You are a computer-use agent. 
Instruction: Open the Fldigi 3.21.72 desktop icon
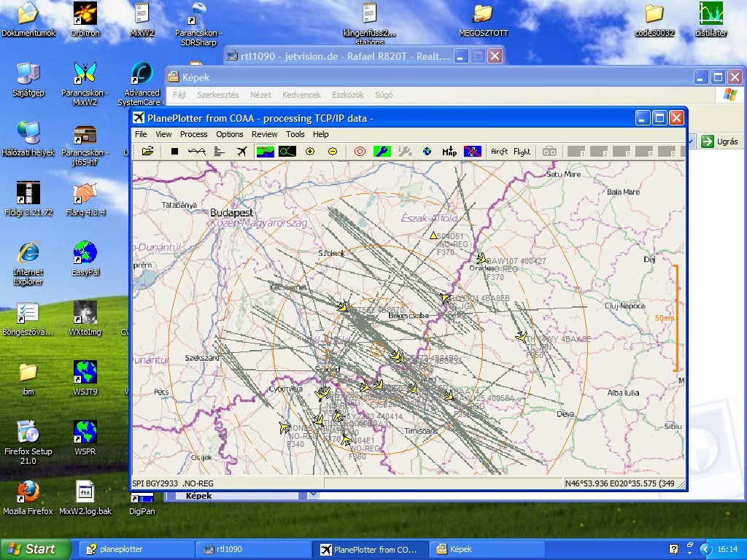28,198
